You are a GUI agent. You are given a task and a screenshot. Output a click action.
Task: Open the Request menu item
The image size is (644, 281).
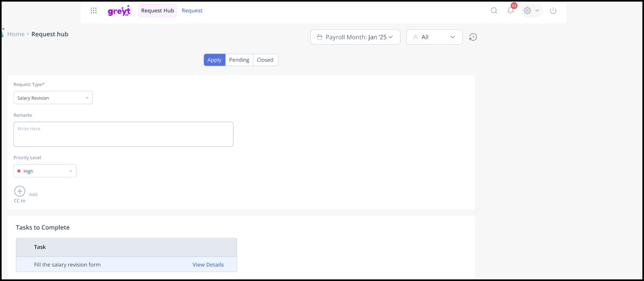[x=192, y=11]
